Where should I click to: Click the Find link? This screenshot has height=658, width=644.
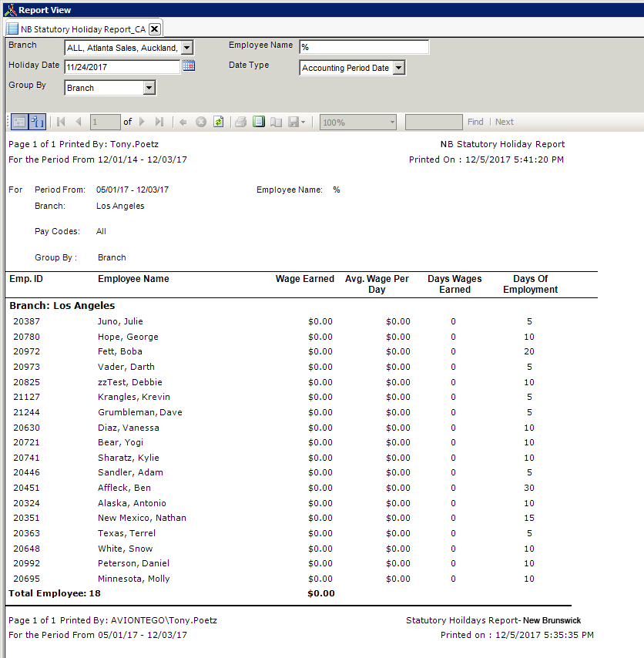(x=475, y=122)
